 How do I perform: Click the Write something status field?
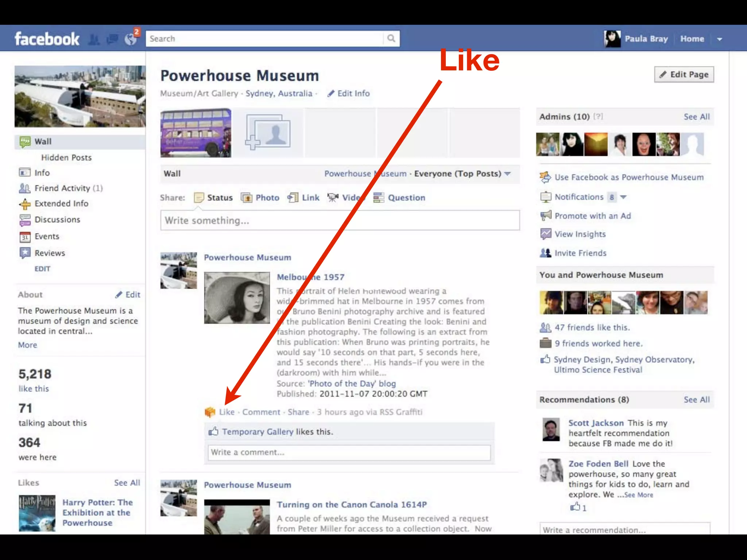point(340,220)
